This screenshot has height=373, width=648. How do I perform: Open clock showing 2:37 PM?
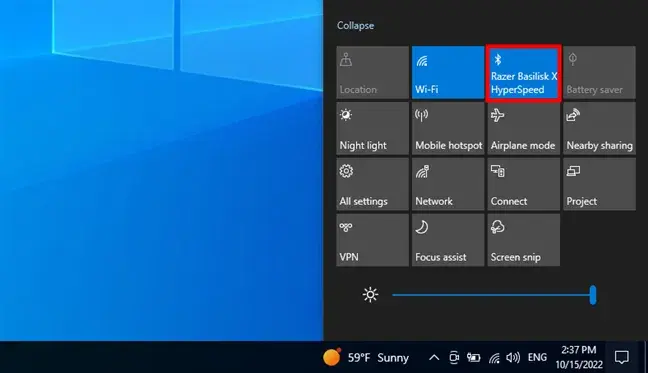pyautogui.click(x=579, y=357)
